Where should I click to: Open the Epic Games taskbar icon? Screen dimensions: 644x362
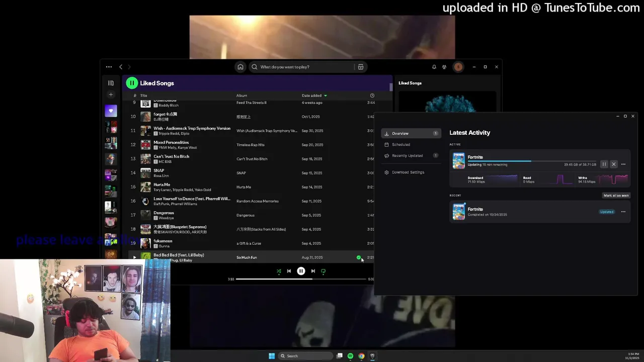tap(372, 356)
